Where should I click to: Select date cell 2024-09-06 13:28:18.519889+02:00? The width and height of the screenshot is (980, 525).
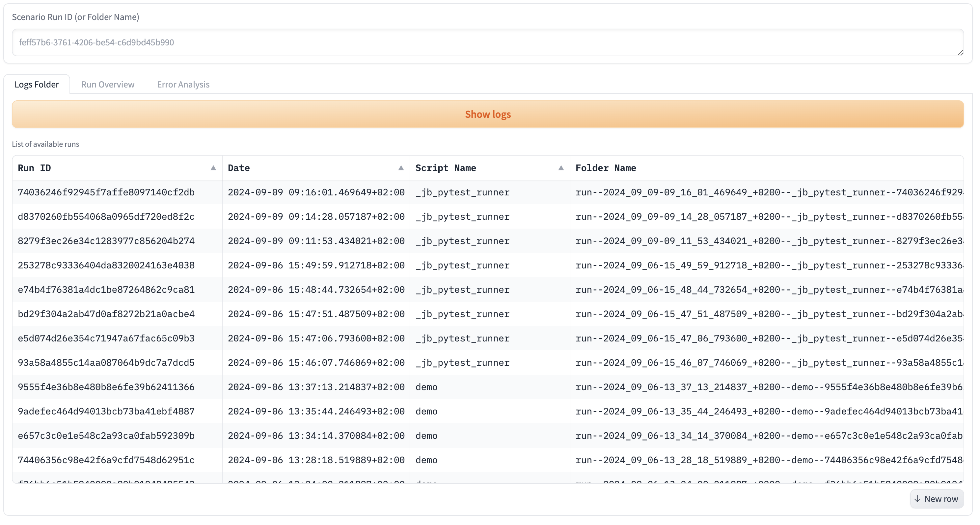(x=316, y=460)
